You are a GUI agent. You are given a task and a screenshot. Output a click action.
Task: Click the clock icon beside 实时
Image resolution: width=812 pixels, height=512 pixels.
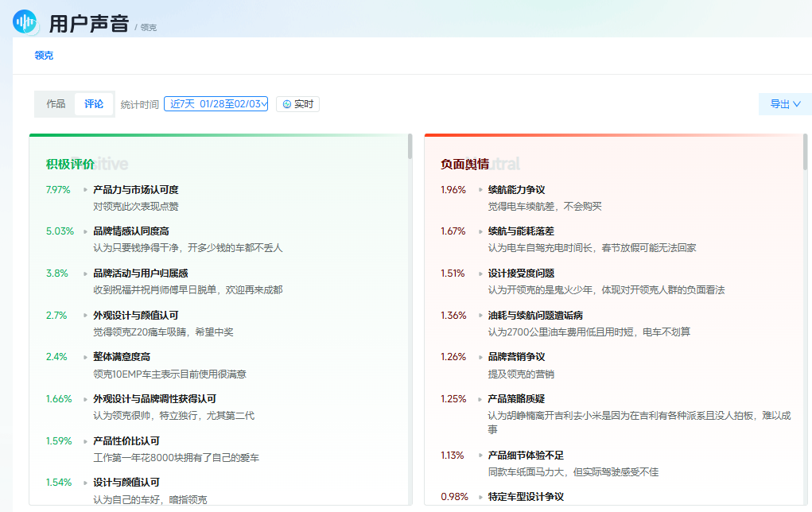[286, 104]
